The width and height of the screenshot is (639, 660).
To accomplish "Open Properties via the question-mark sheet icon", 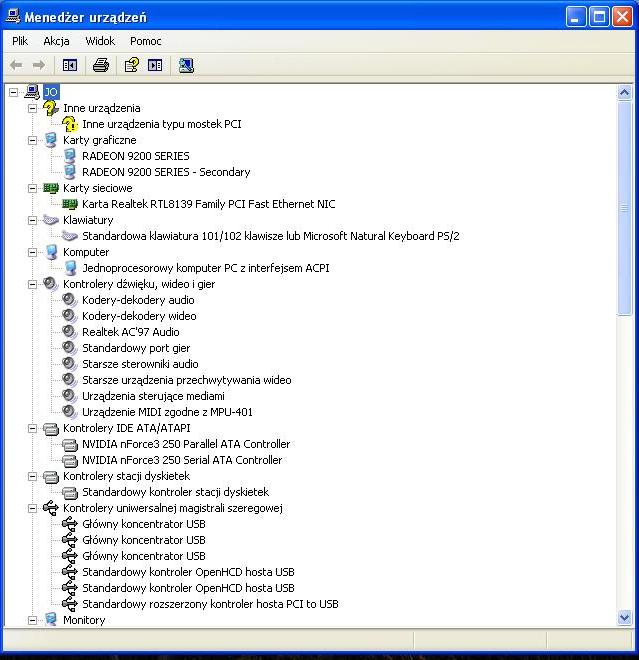I will pos(132,65).
